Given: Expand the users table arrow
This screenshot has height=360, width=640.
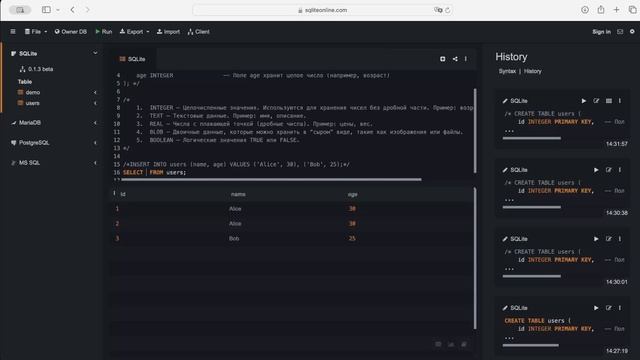Looking at the screenshot, I should pos(95,103).
